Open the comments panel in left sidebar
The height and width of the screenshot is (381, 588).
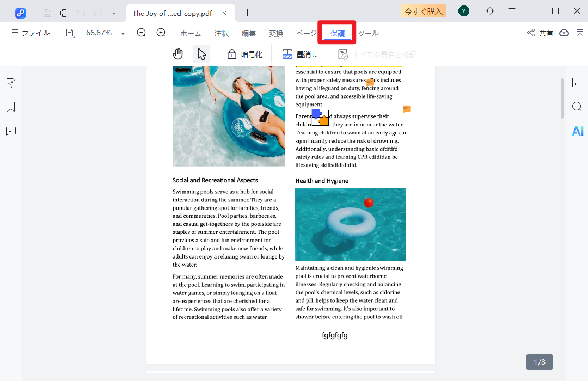click(11, 131)
